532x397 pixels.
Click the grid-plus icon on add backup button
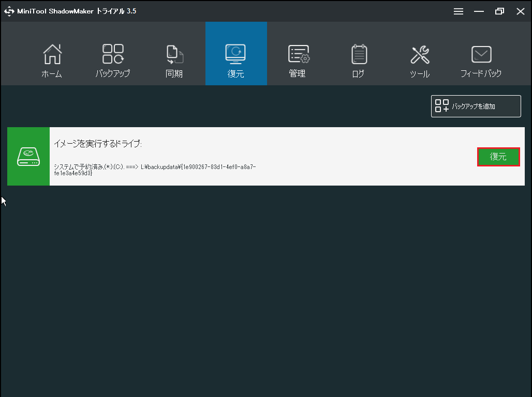tap(442, 106)
